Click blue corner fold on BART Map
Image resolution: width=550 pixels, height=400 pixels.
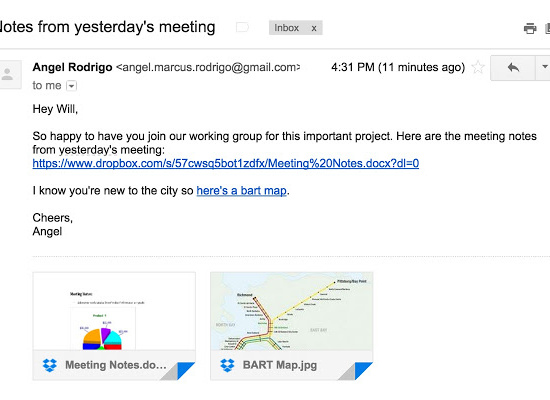coord(363,371)
